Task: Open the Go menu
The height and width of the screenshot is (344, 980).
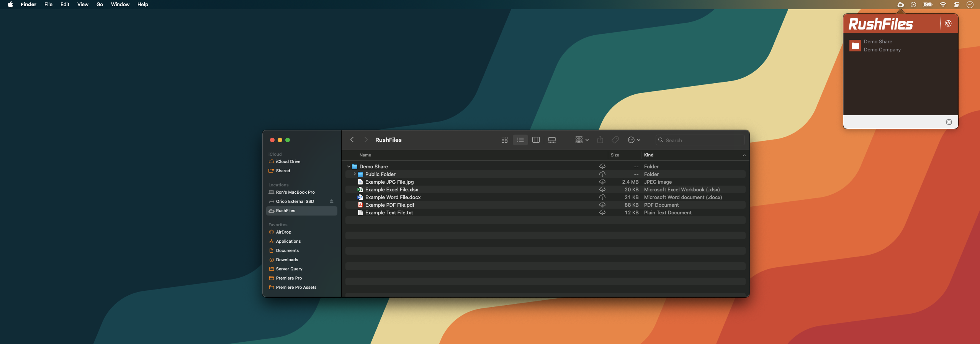Action: [100, 5]
